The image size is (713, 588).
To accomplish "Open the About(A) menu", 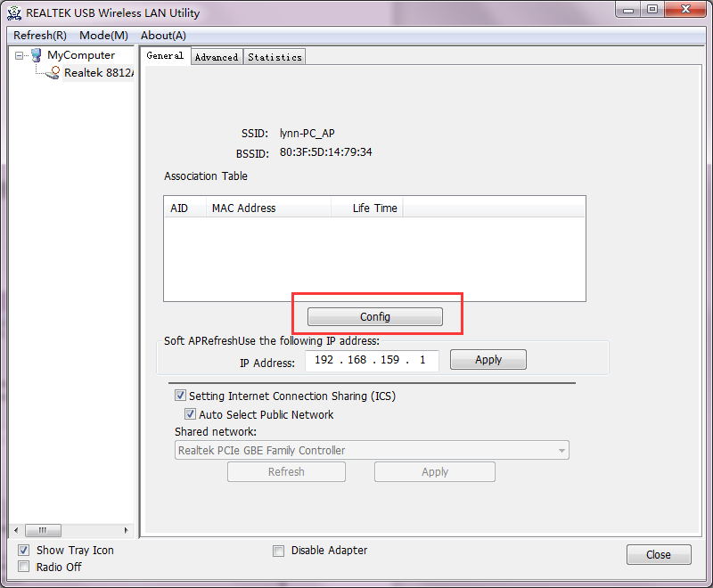I will coord(163,35).
